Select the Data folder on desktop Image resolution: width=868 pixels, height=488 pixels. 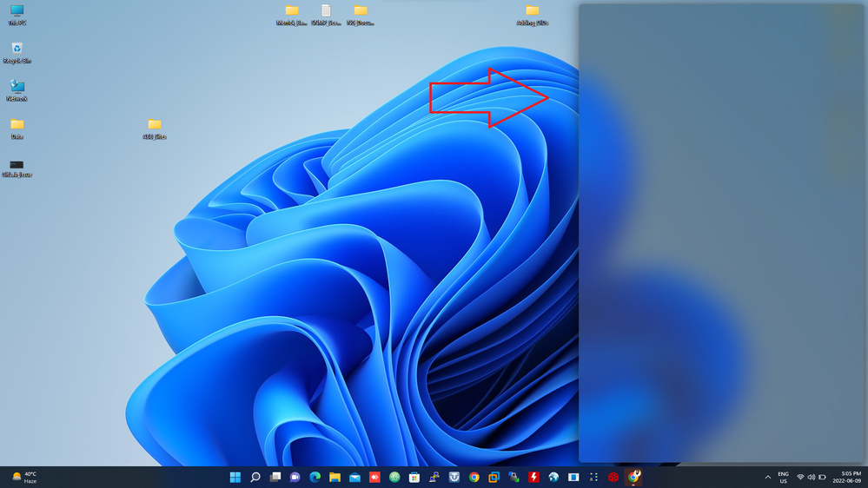pos(17,129)
